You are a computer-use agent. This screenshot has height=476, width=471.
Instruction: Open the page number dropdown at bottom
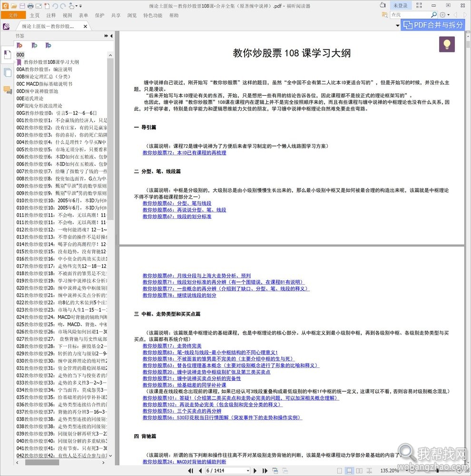[248, 470]
